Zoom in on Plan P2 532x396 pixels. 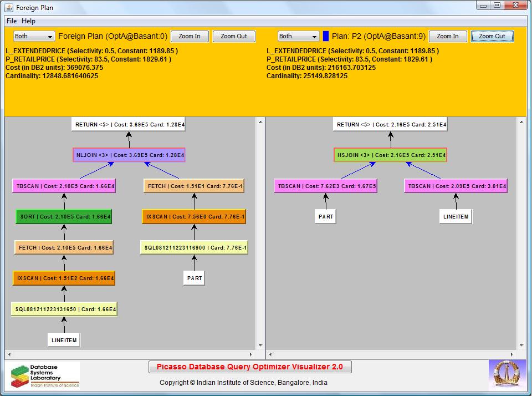pyautogui.click(x=448, y=37)
